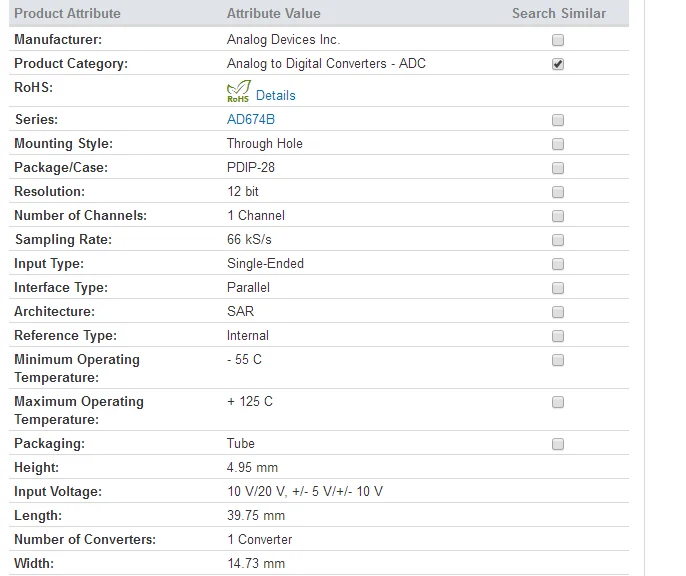Click the Mounting Style: label
This screenshot has width=686, height=576.
click(x=63, y=143)
